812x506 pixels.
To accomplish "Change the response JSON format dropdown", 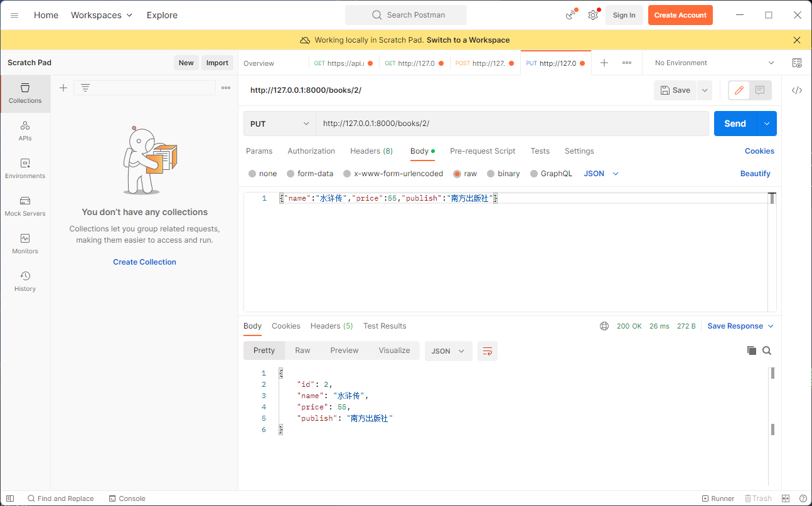I will [x=449, y=351].
